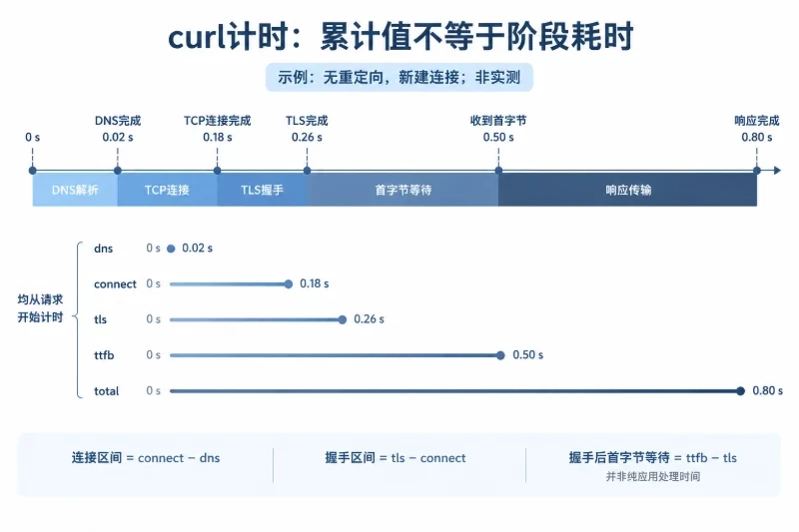This screenshot has height=532, width=799.
Task: Click the dot in the dns row
Action: click(x=171, y=249)
